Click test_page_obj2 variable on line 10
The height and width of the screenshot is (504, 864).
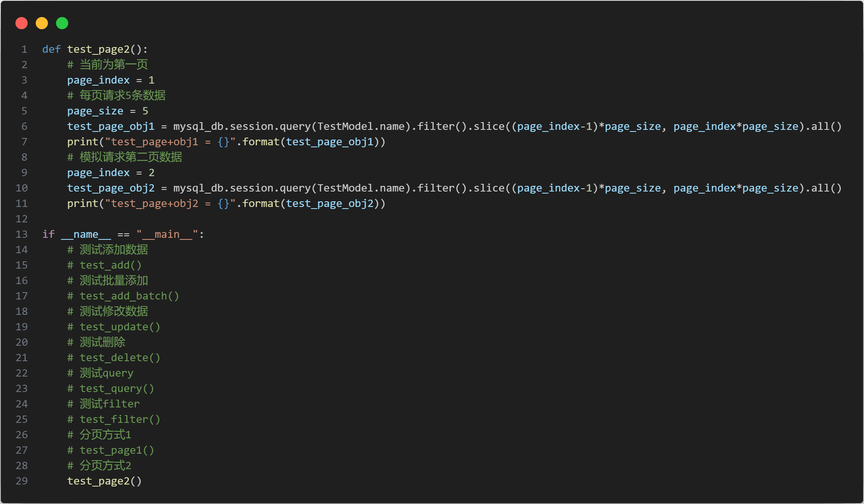(x=110, y=188)
